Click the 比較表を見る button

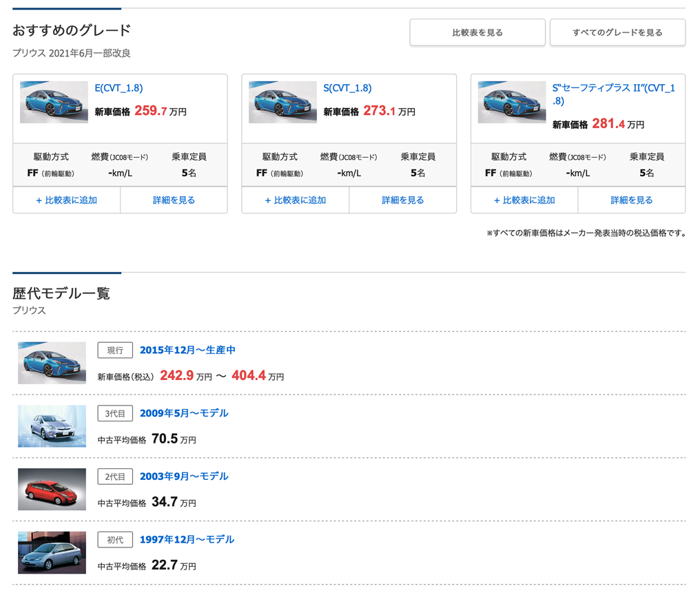coord(477,32)
